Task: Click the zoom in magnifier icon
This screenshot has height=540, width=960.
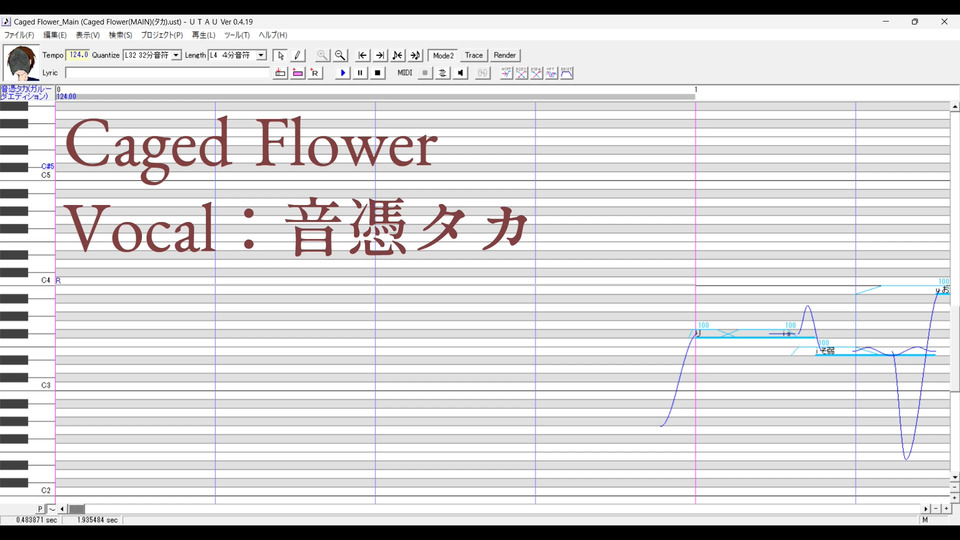Action: (322, 55)
